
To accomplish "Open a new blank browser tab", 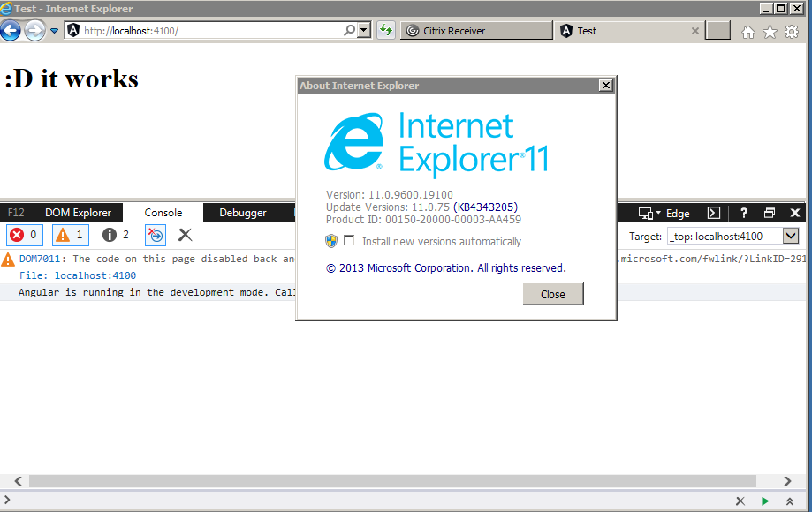I will click(x=718, y=31).
